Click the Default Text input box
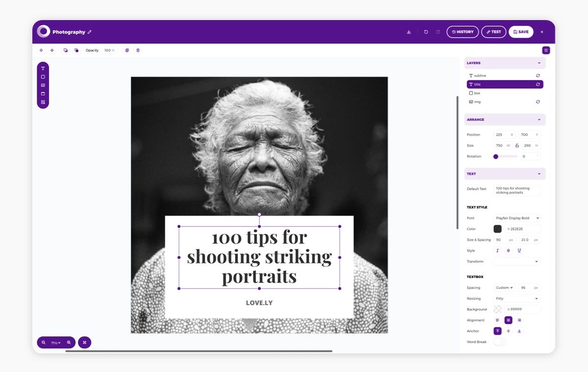The height and width of the screenshot is (372, 588). coord(517,190)
